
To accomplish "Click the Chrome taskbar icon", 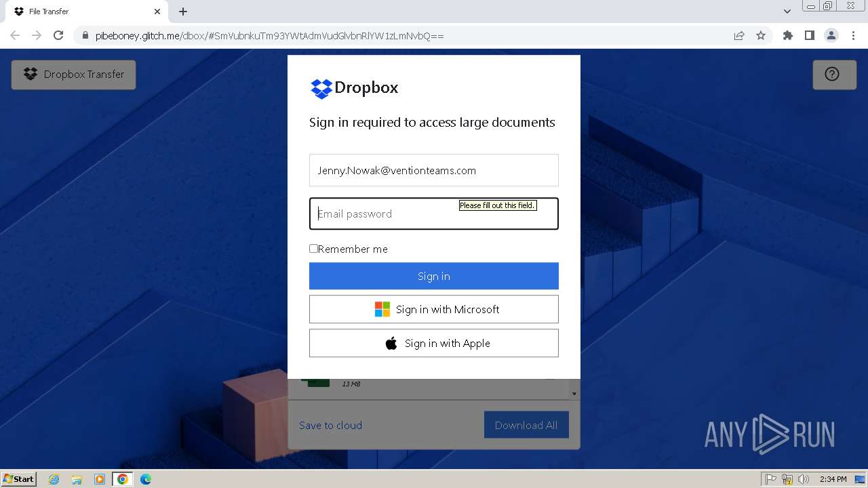I will coord(122,479).
